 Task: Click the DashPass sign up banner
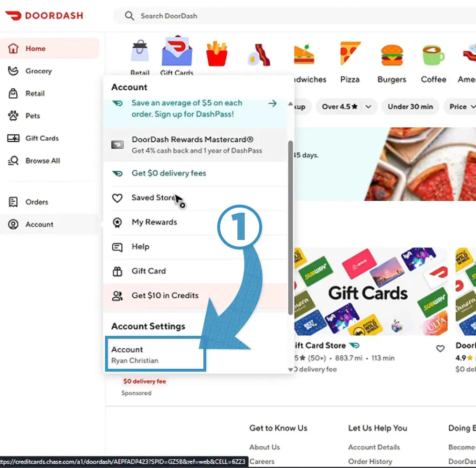(x=195, y=113)
